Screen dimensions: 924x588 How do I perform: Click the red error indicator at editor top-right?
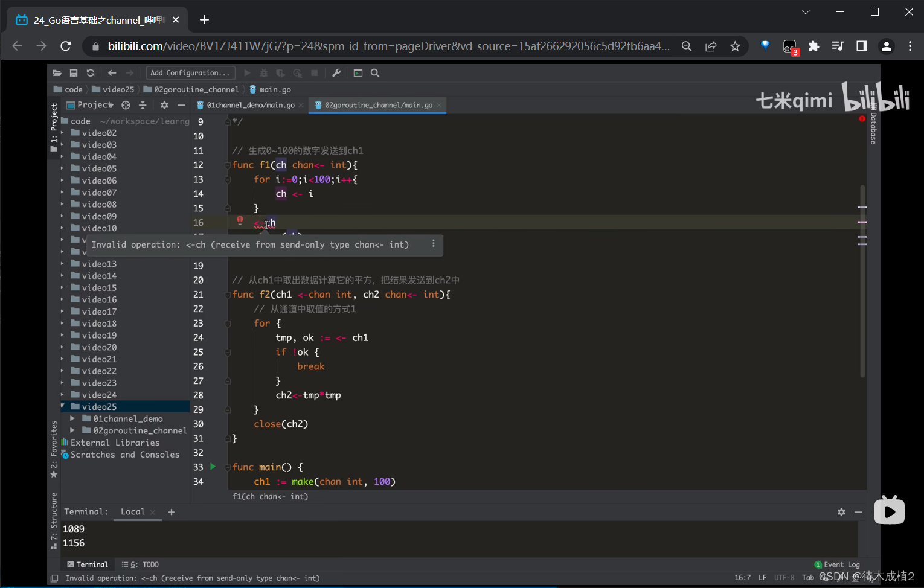click(x=862, y=119)
